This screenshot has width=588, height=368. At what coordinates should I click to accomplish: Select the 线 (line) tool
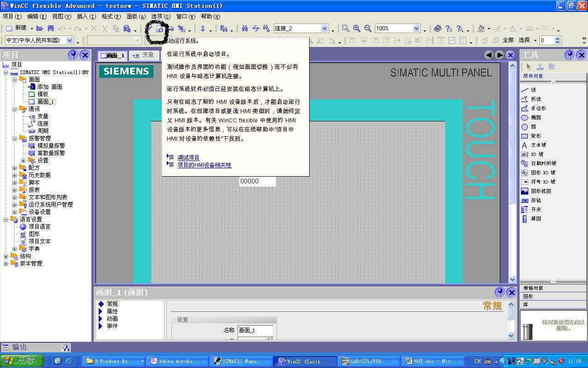529,90
